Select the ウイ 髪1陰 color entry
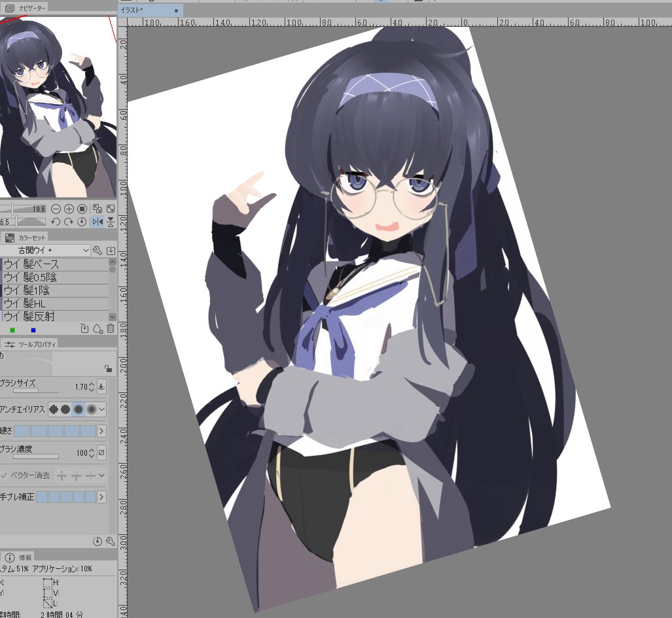Screen dimensions: 672x618 pos(54,290)
